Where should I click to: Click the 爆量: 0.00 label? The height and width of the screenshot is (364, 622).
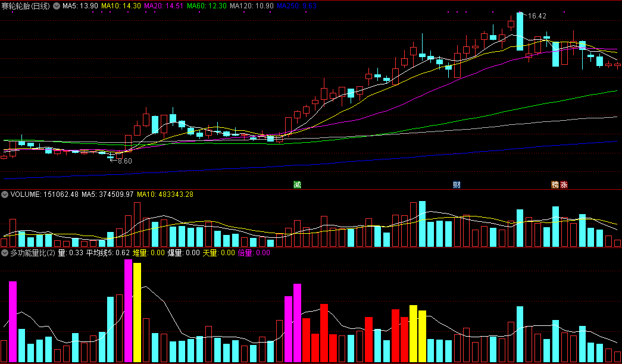184,253
